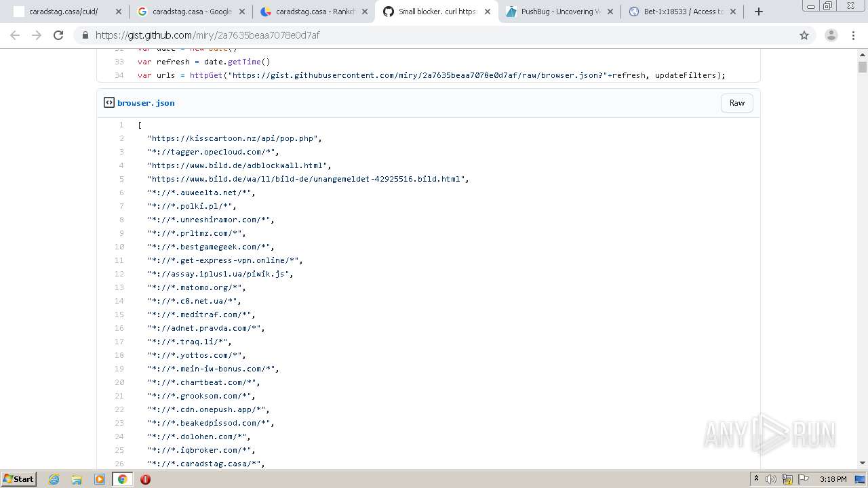
Task: Click the adnet.pravda.com entry
Action: click(x=206, y=328)
